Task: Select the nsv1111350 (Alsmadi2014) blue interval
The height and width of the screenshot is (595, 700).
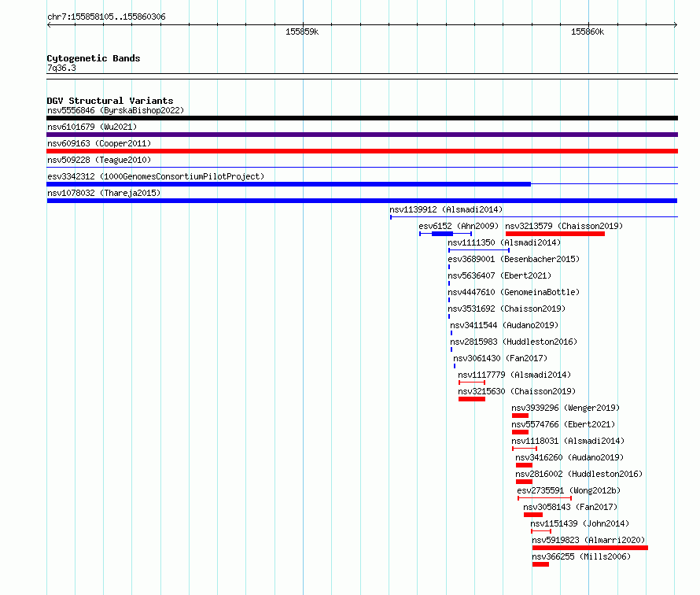Action: pyautogui.click(x=479, y=250)
